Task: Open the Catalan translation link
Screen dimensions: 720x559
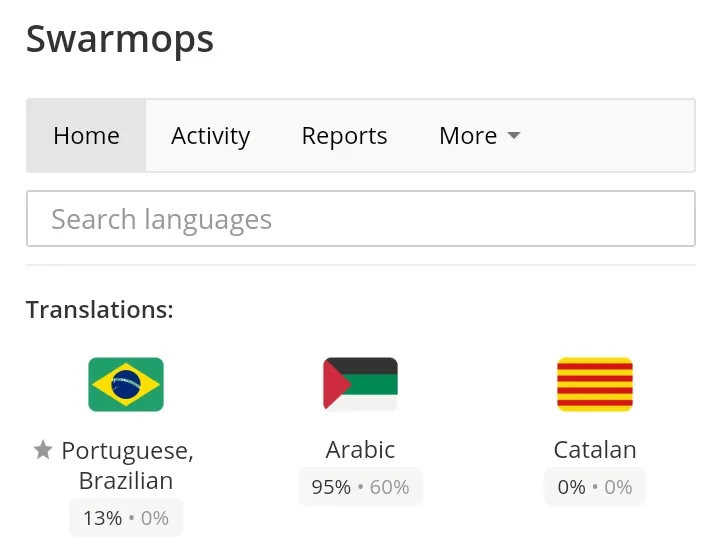Action: 595,450
